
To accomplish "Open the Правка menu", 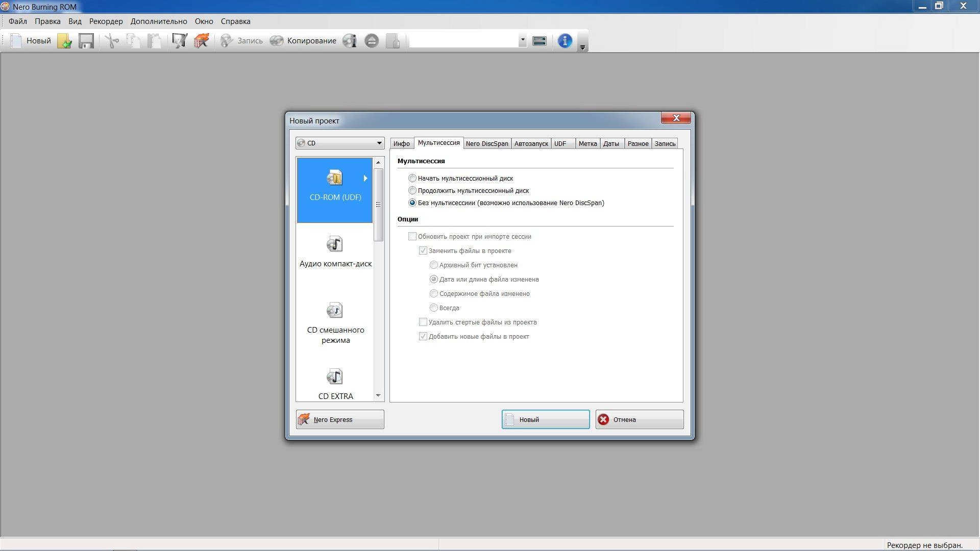I will pyautogui.click(x=47, y=21).
